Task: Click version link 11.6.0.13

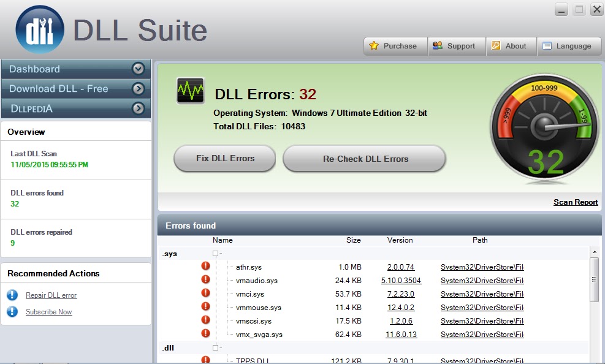Action: click(401, 335)
